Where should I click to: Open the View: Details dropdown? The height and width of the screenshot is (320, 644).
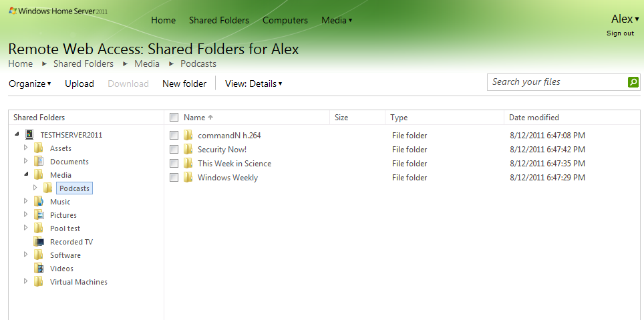pos(253,84)
